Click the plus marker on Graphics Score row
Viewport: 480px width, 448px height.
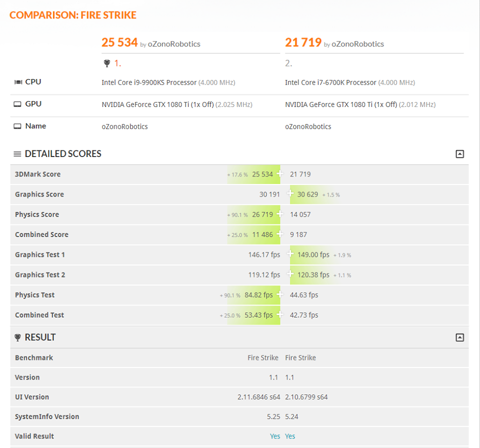pos(290,193)
